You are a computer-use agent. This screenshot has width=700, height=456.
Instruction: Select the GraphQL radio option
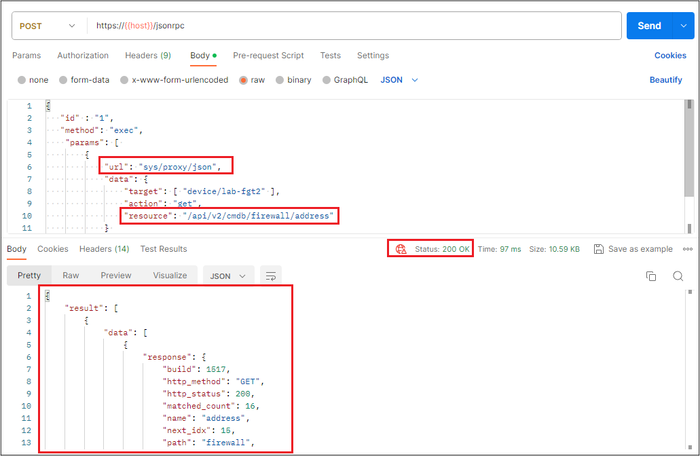point(326,80)
